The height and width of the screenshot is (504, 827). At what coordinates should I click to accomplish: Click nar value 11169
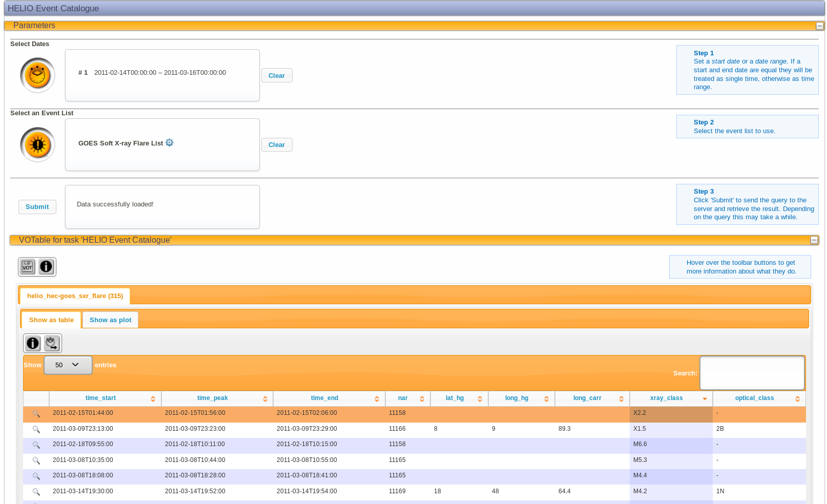397,492
